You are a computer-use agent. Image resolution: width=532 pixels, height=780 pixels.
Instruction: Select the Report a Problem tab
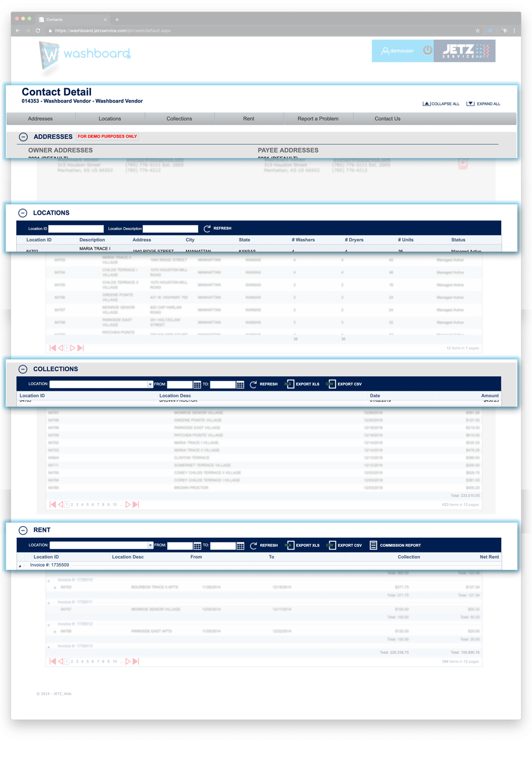[x=318, y=119]
